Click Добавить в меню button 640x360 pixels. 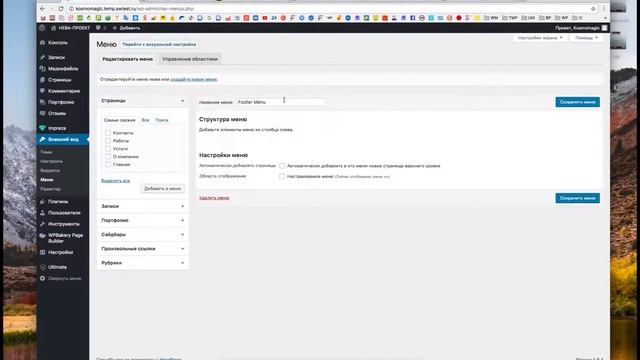(x=162, y=189)
